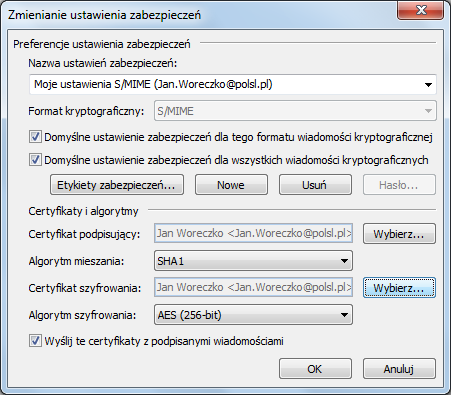Click the Nowe button

coord(231,185)
